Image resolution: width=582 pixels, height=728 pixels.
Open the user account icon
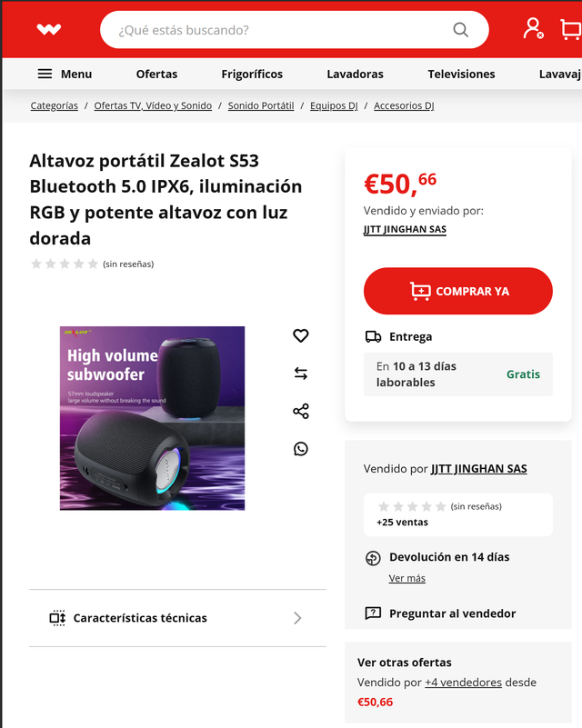[533, 29]
